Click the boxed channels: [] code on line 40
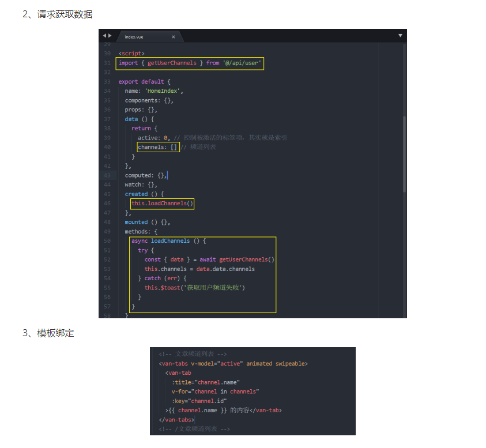 pyautogui.click(x=157, y=147)
